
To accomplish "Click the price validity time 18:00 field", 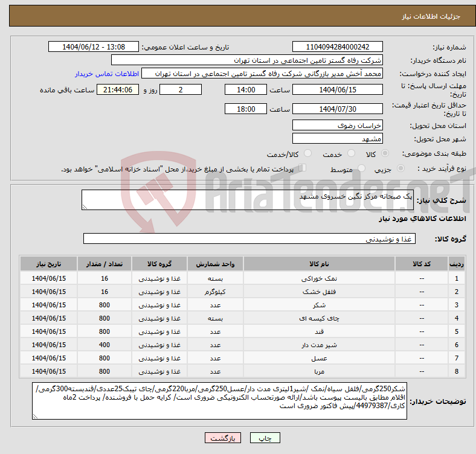I will tap(246, 109).
